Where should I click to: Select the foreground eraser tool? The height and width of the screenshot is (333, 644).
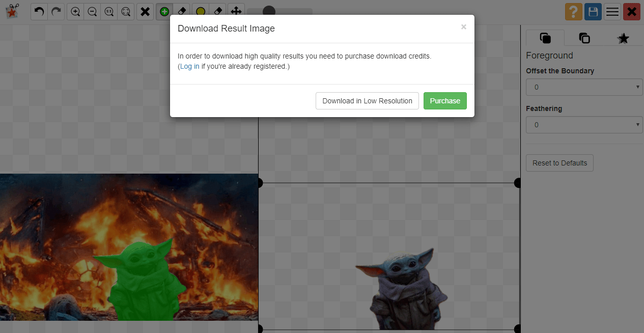pos(181,12)
